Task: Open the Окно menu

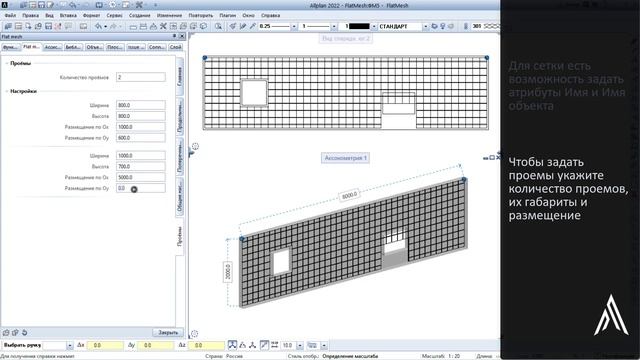Action: [248, 16]
